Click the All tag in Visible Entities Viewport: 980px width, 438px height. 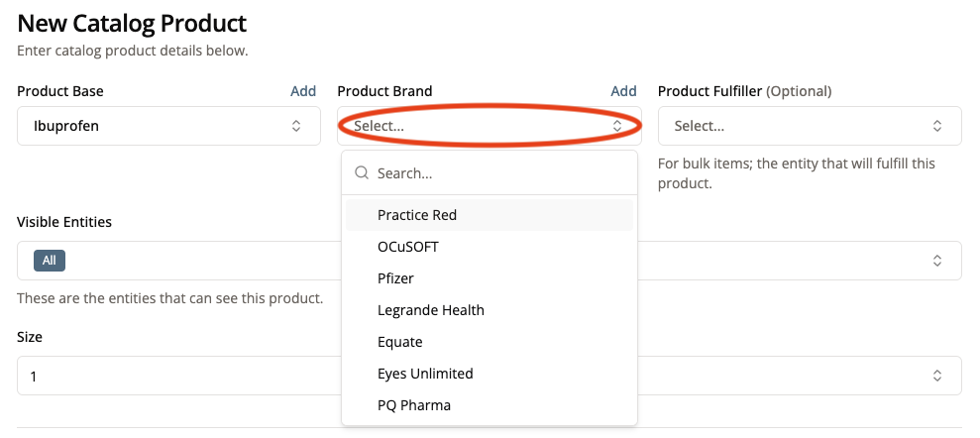(50, 261)
